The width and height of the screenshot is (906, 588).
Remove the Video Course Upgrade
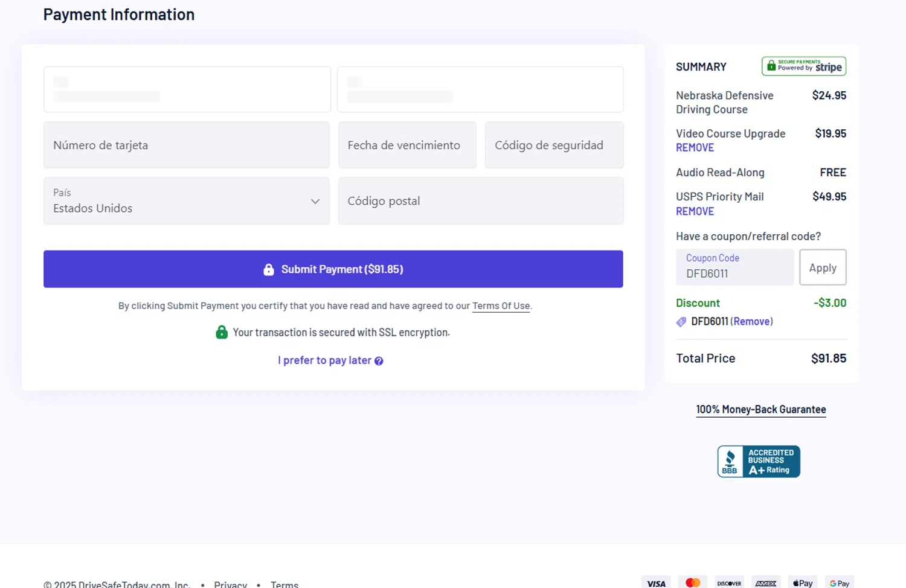pyautogui.click(x=695, y=148)
